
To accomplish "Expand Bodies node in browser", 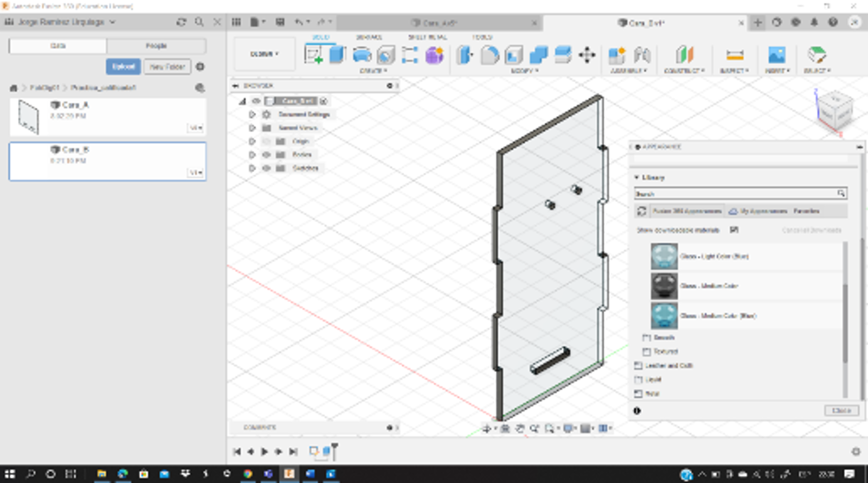I will tap(252, 154).
